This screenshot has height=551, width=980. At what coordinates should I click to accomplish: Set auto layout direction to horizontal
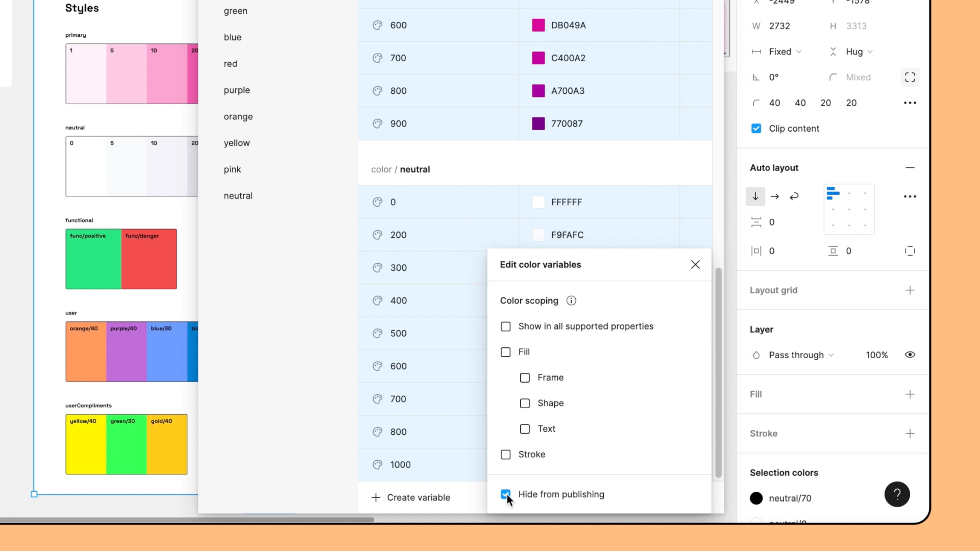[775, 196]
